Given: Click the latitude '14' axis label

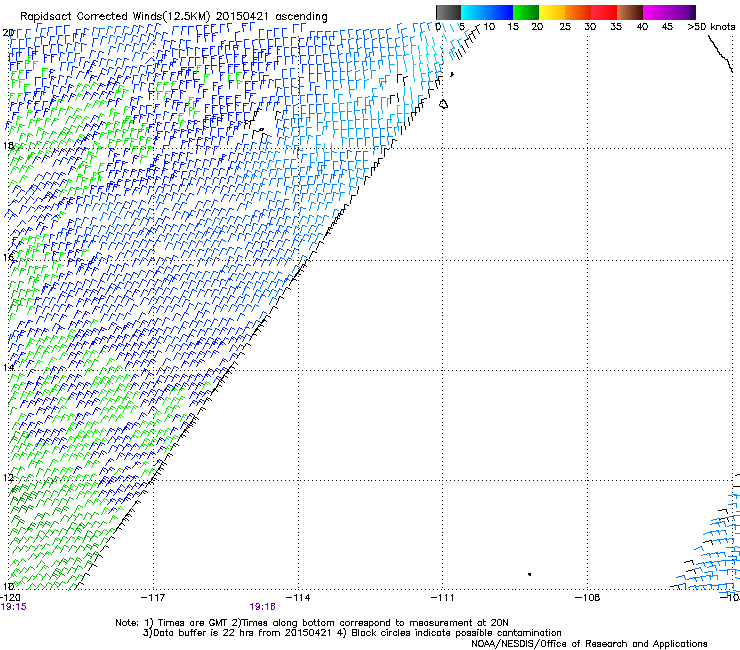Looking at the screenshot, I should (x=8, y=367).
